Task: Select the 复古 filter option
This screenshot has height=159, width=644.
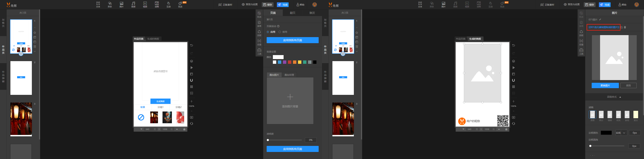Action: 636,116
